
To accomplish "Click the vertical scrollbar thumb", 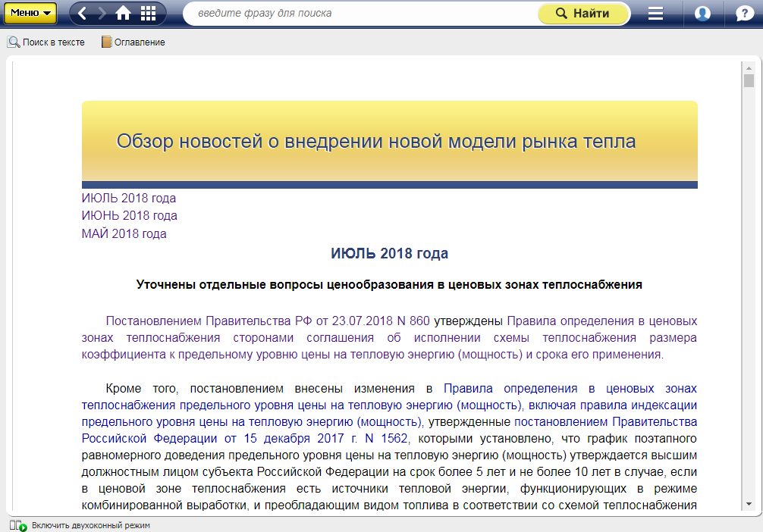I will pyautogui.click(x=749, y=81).
